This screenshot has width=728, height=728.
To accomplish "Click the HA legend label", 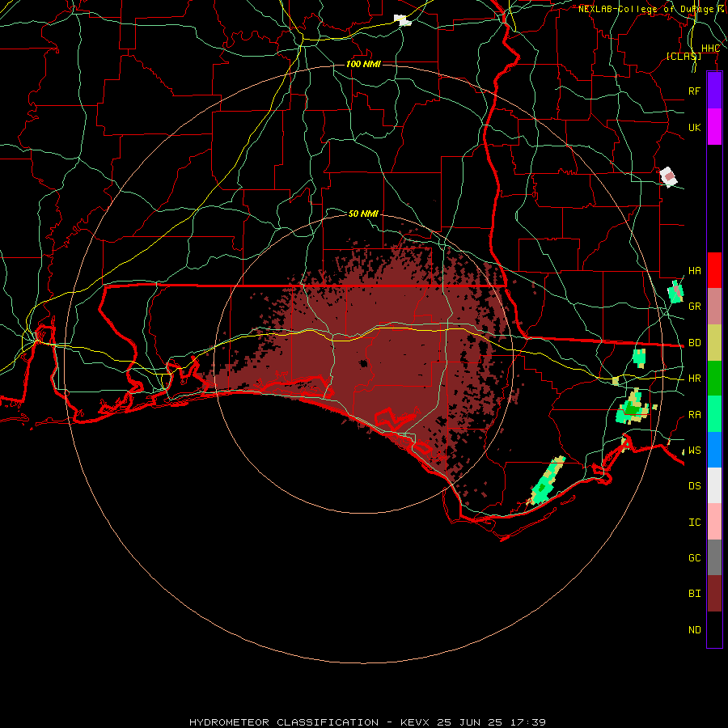I will (x=694, y=271).
